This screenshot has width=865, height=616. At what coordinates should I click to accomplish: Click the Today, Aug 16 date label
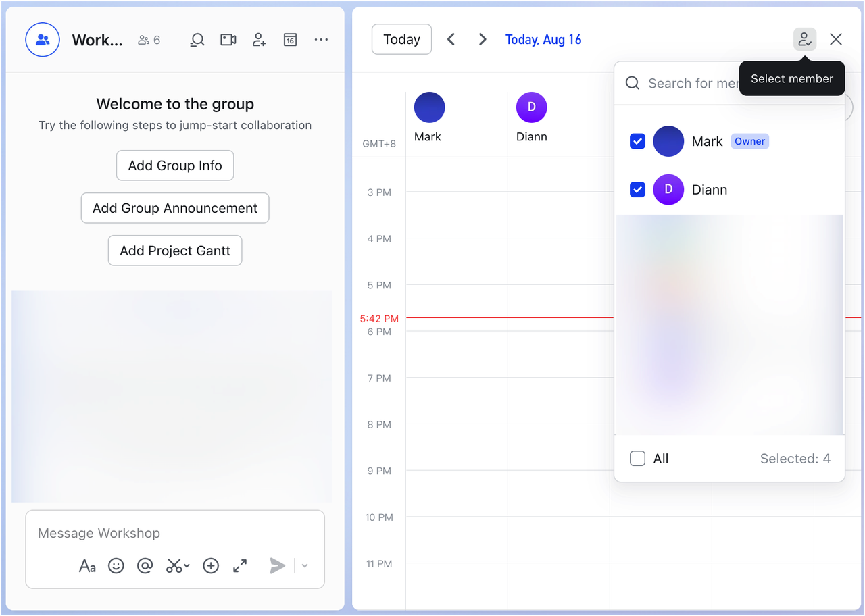tap(543, 40)
